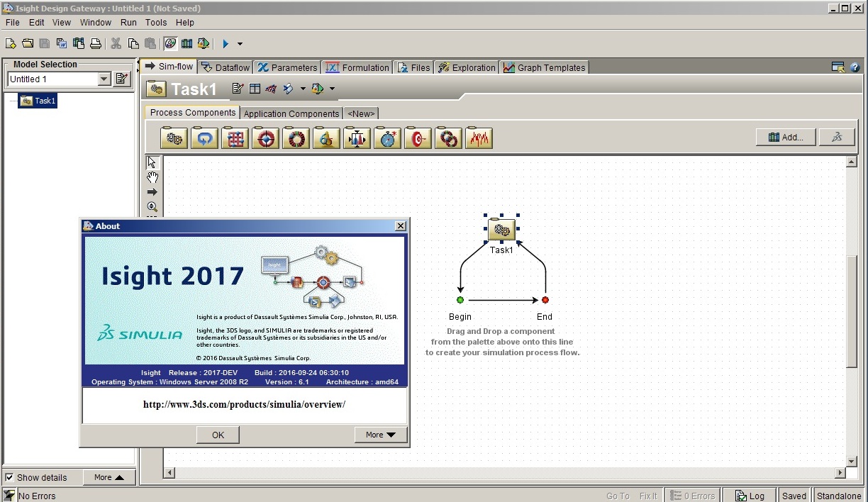
Task: Select the Task component icon in palette
Action: coord(174,138)
